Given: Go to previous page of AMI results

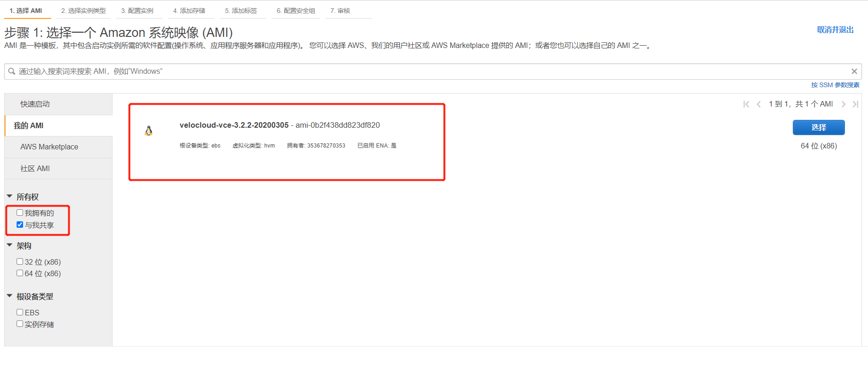Looking at the screenshot, I should click(759, 104).
